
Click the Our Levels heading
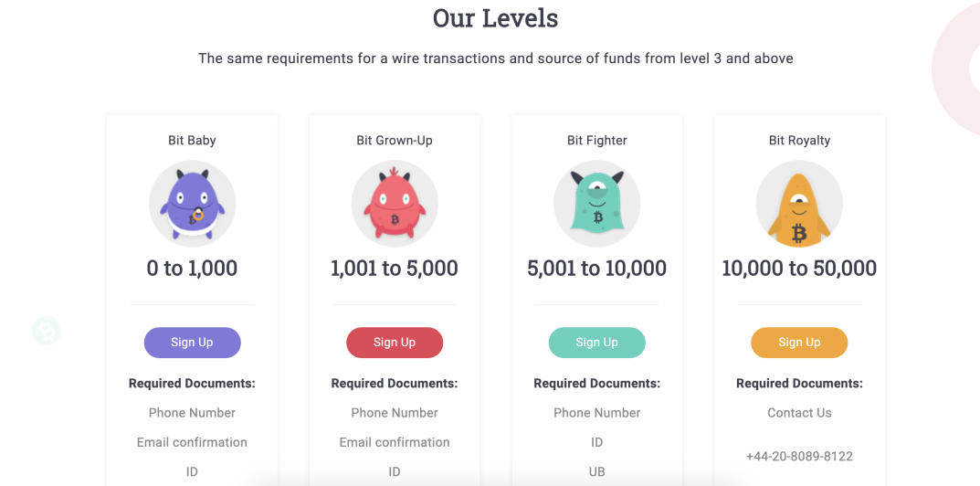[x=495, y=18]
